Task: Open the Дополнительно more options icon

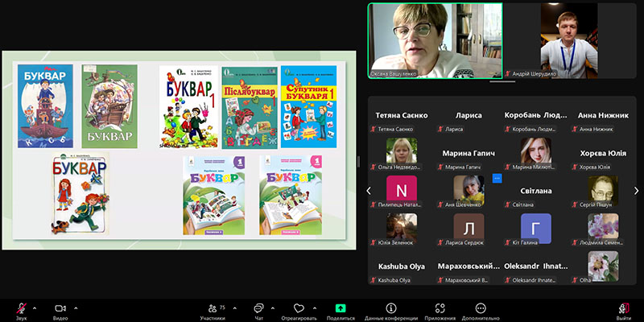Action: [x=481, y=308]
